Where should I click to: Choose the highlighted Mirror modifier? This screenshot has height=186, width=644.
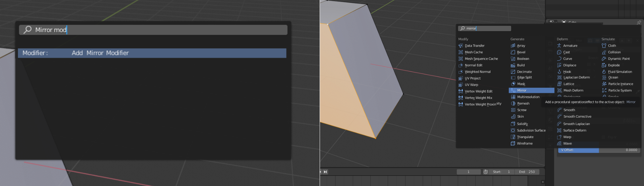click(532, 90)
